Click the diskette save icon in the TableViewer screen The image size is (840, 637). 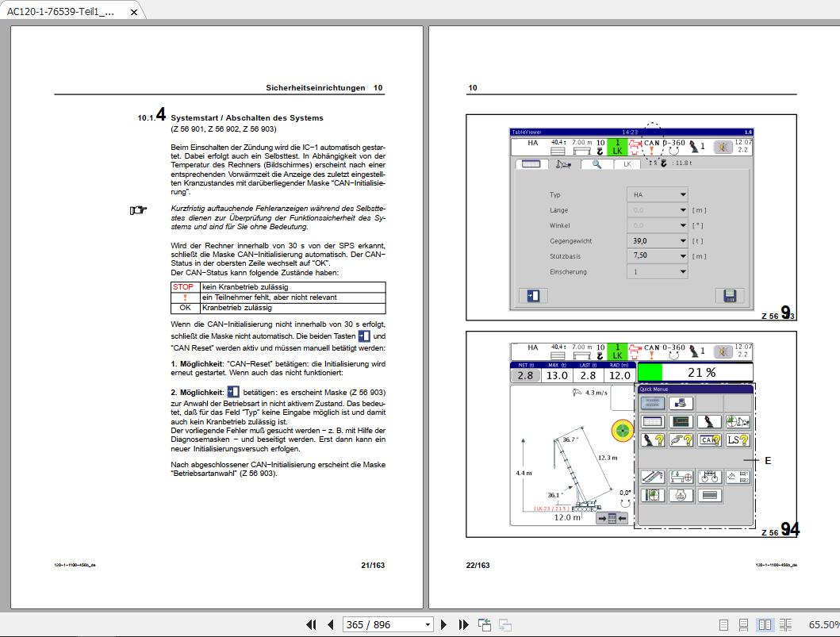731,296
